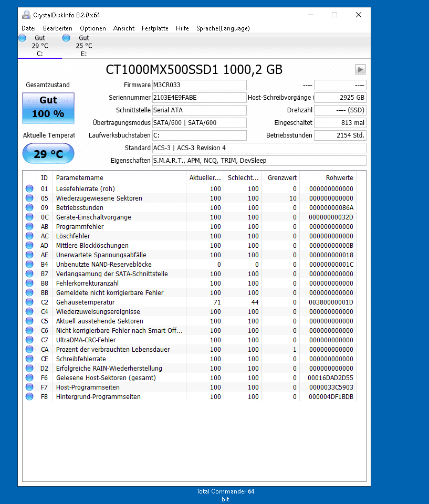
Task: Open the Sprache(Language) menu
Action: point(223,28)
